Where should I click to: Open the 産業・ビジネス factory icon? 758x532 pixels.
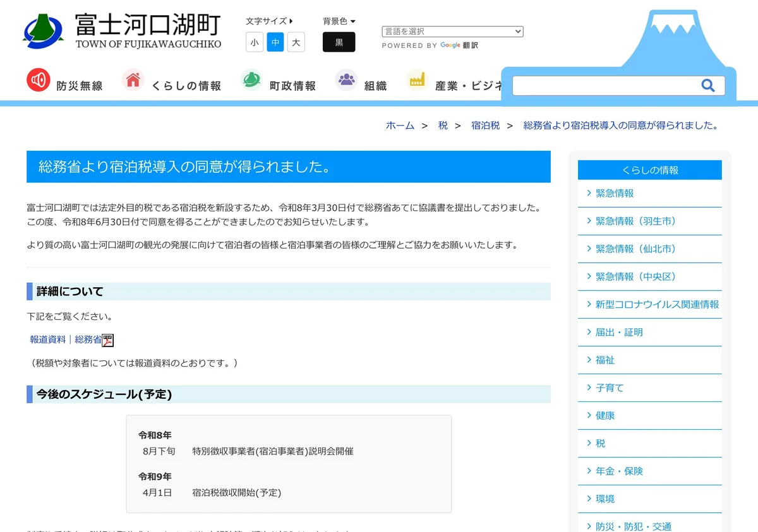click(417, 80)
